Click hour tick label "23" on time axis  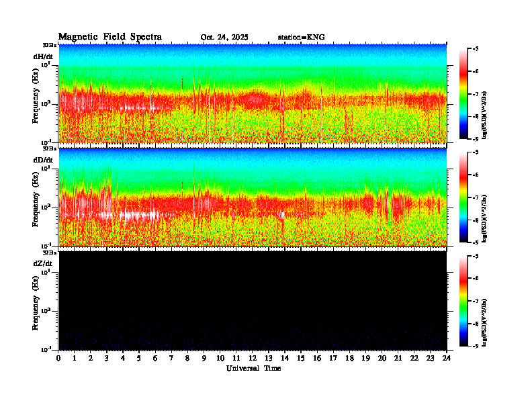tap(430, 358)
